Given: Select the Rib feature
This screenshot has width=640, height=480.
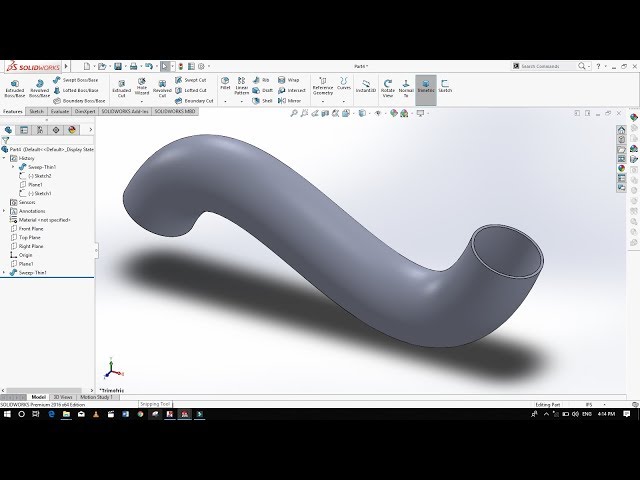Looking at the screenshot, I should tap(261, 80).
